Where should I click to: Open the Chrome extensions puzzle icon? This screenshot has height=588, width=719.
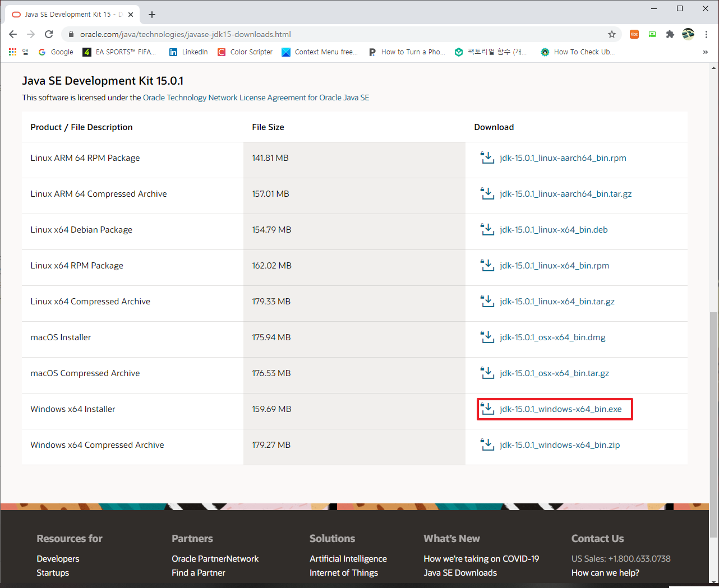pos(670,34)
